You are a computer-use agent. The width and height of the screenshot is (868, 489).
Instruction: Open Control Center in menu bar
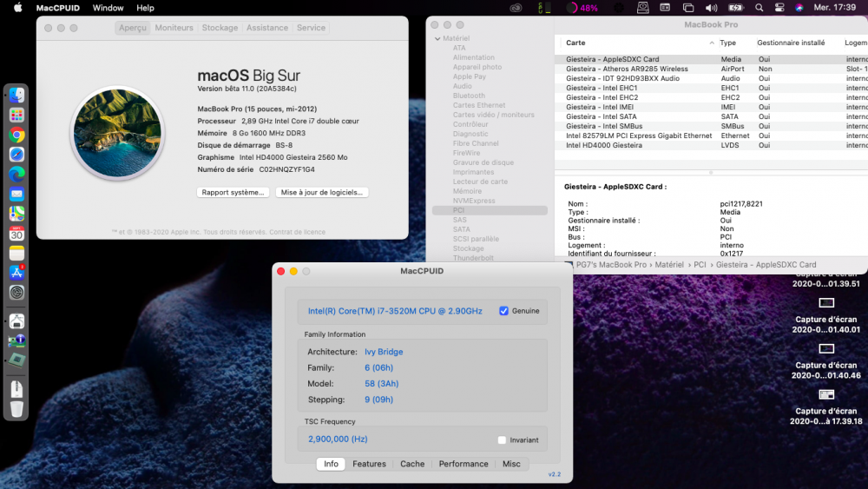click(x=779, y=8)
